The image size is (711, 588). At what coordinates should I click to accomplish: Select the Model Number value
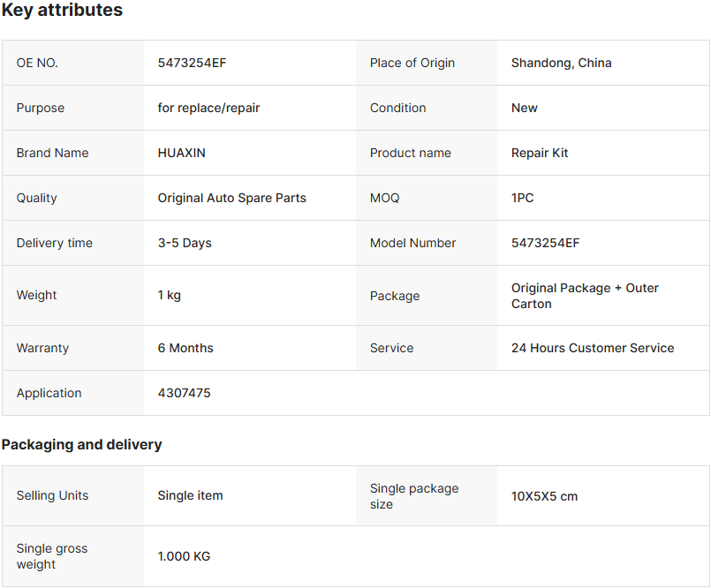click(x=546, y=243)
